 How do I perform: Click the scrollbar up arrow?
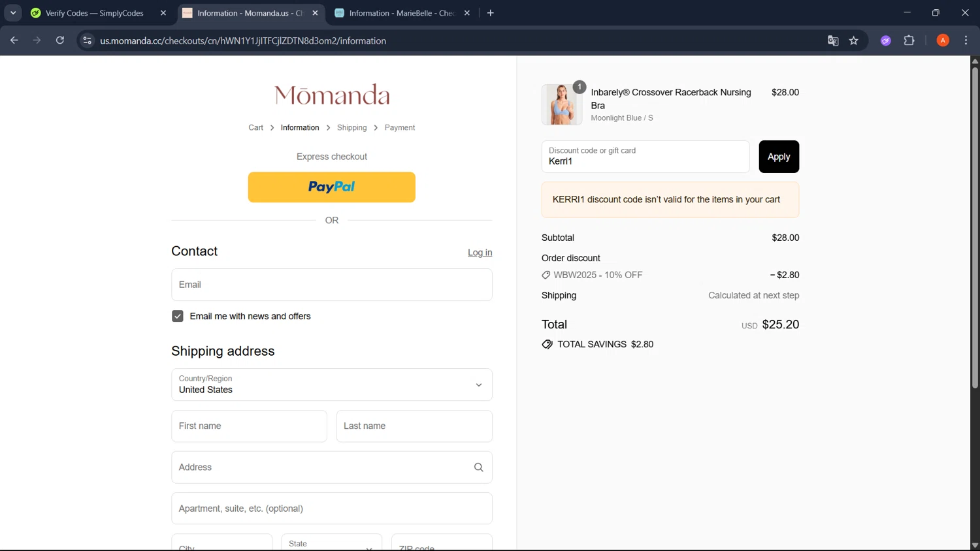click(x=975, y=61)
